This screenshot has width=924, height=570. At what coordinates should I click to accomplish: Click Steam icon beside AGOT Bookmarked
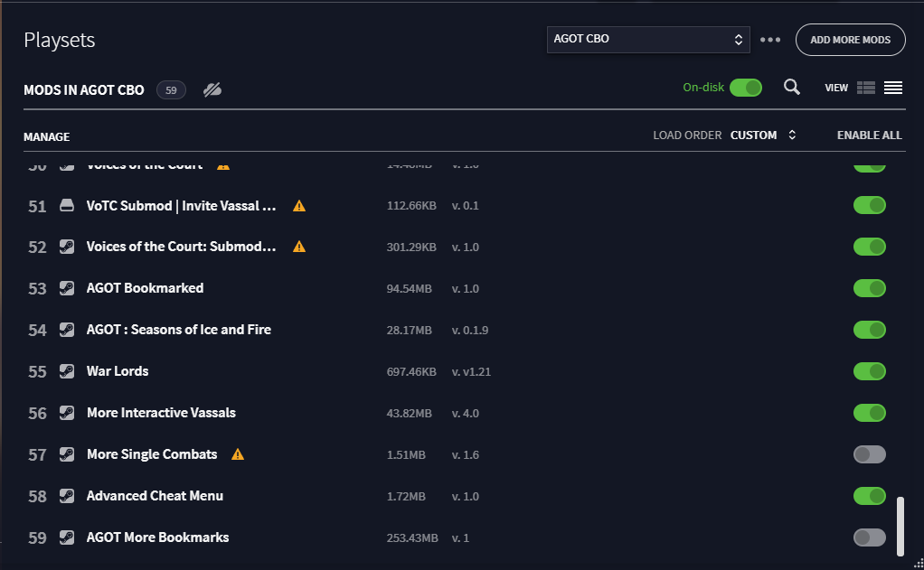(x=67, y=288)
